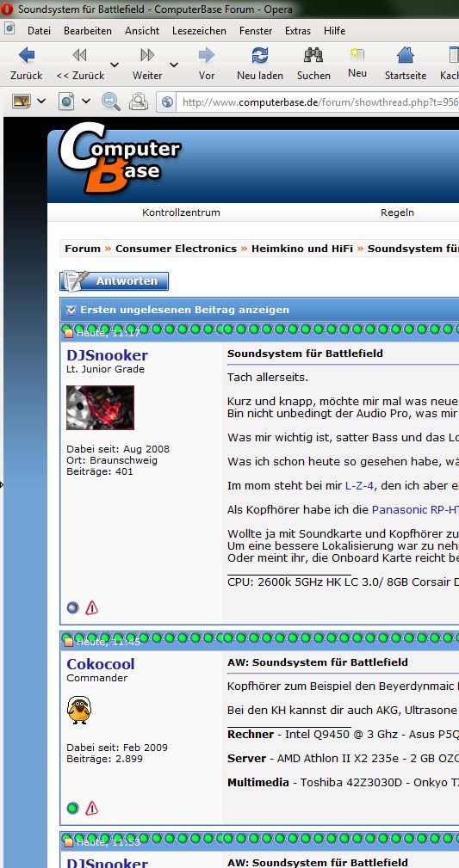Viewport: 459px width, 868px height.
Task: Click the report warning icon in DJSnooker's first post
Action: coord(92,608)
